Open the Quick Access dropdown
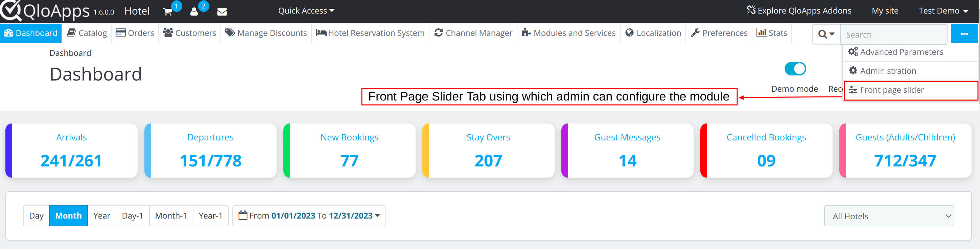The image size is (980, 249). pyautogui.click(x=306, y=11)
